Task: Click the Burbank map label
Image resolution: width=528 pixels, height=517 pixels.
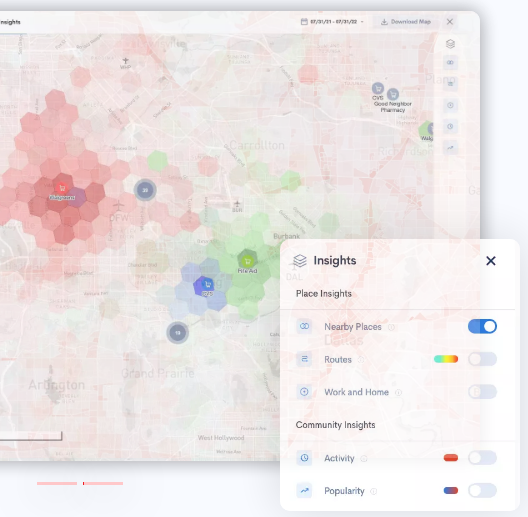Action: pos(287,236)
